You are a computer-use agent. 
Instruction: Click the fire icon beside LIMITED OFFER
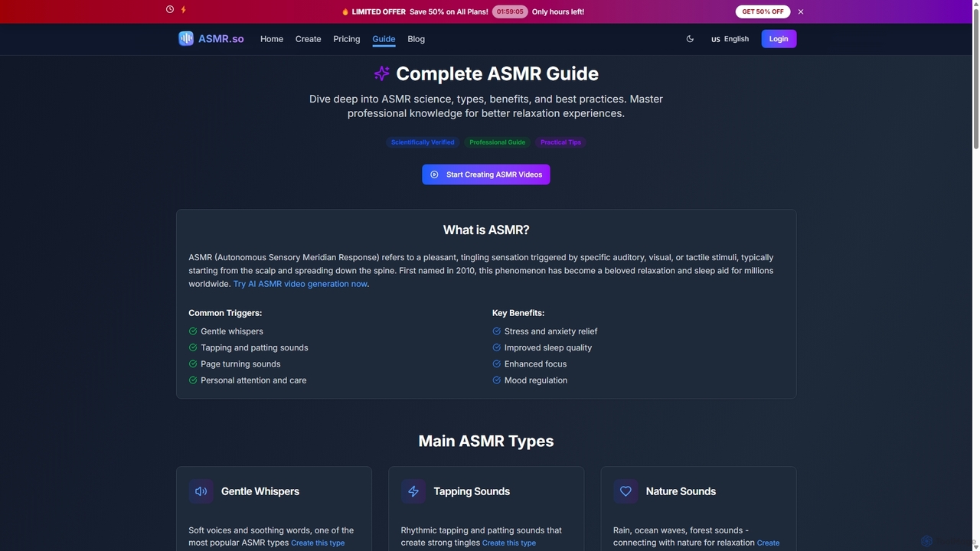click(x=345, y=11)
